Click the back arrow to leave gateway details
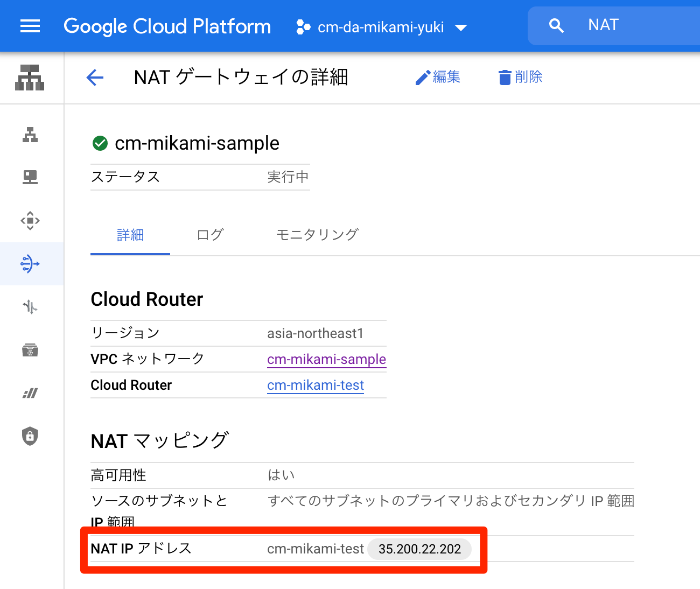 coord(95,77)
